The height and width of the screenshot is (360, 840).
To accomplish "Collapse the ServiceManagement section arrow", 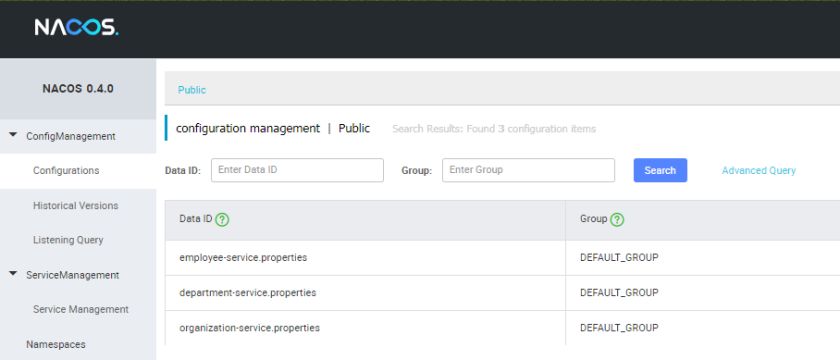I will (13, 274).
